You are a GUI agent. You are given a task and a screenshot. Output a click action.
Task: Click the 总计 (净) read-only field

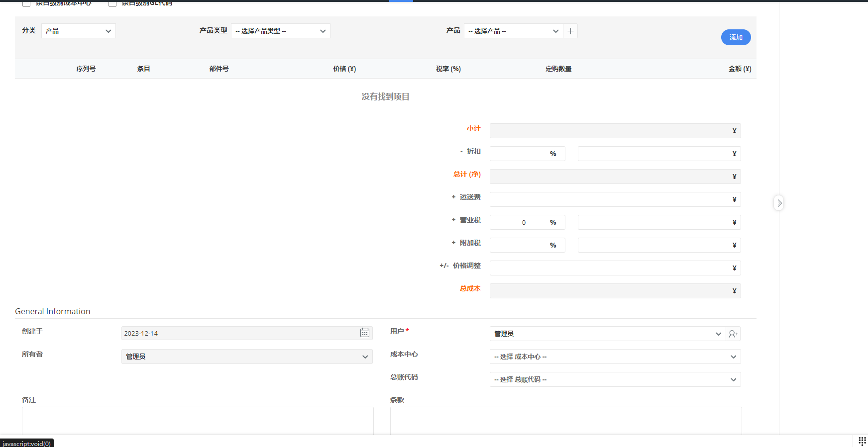point(615,177)
